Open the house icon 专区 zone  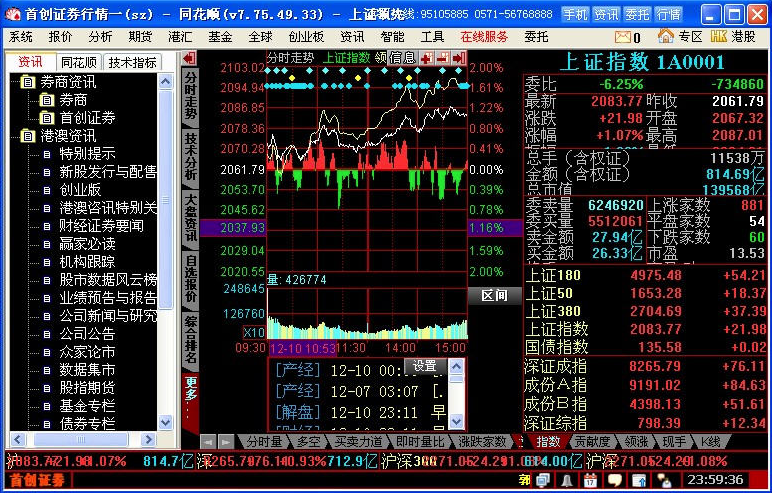pyautogui.click(x=666, y=36)
